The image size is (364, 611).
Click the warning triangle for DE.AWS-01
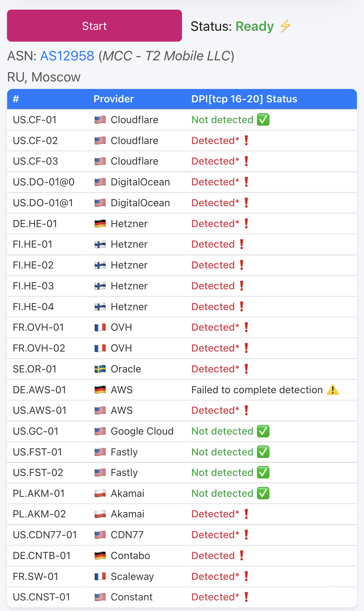333,390
